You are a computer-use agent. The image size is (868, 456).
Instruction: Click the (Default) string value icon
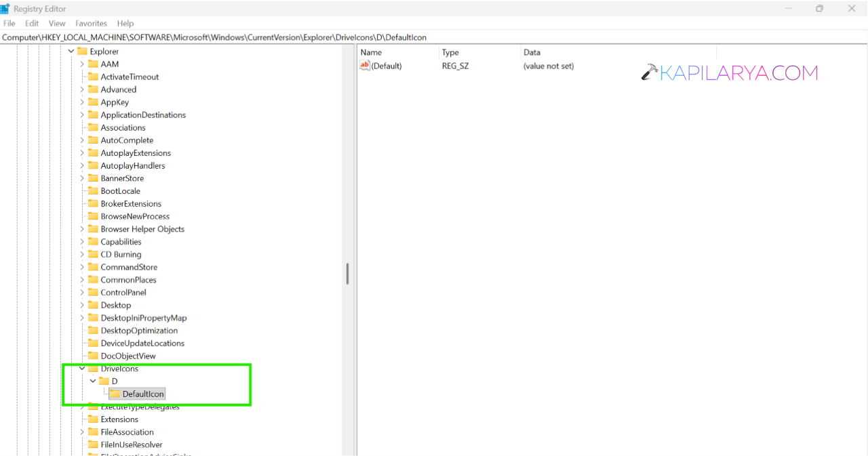tap(365, 66)
